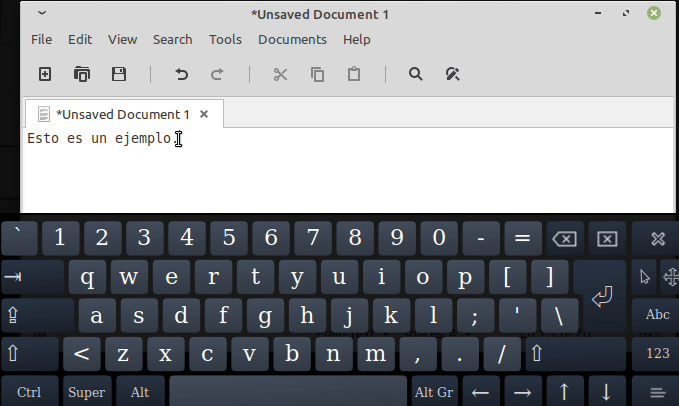Open the Documents menu
The image size is (679, 406).
[292, 40]
